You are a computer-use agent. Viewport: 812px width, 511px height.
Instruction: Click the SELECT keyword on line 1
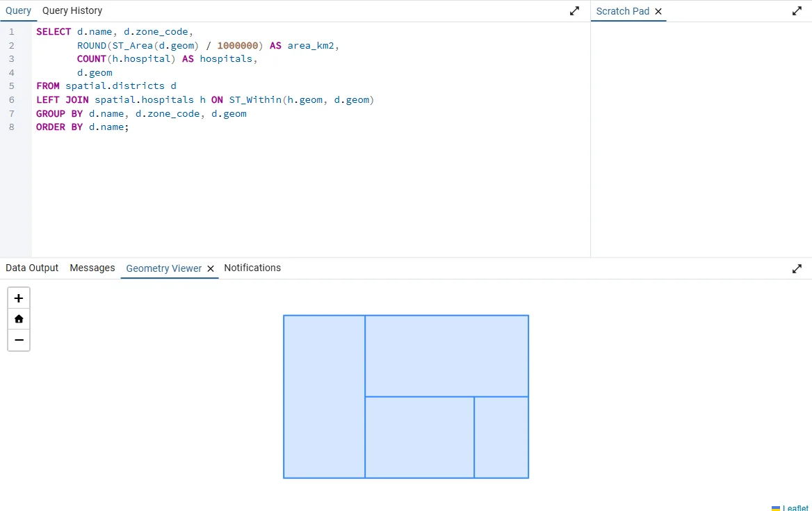(54, 32)
